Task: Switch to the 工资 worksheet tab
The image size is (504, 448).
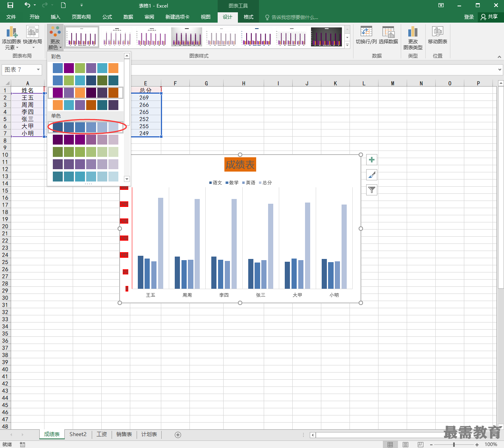Action: point(102,434)
